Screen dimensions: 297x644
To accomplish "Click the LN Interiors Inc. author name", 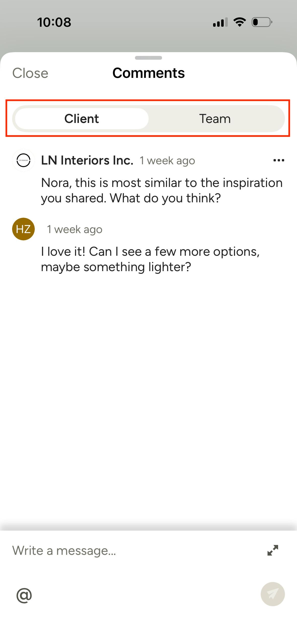I will (x=87, y=160).
